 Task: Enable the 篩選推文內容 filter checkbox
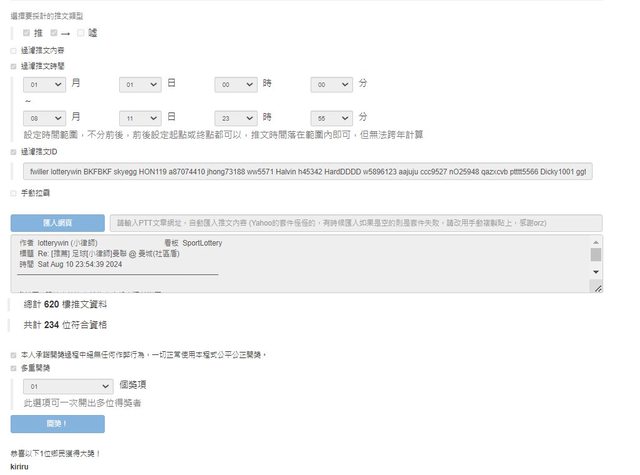[x=13, y=50]
